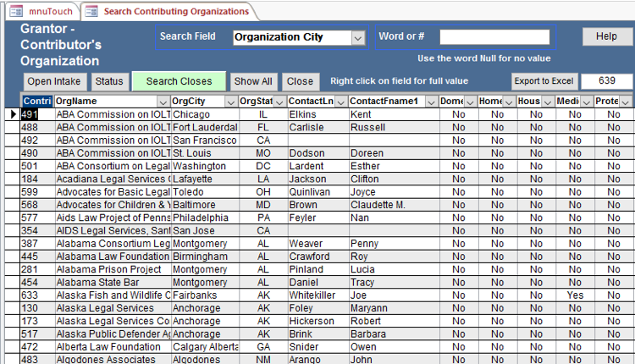Click the Open Intake button
The width and height of the screenshot is (635, 364).
tap(54, 81)
